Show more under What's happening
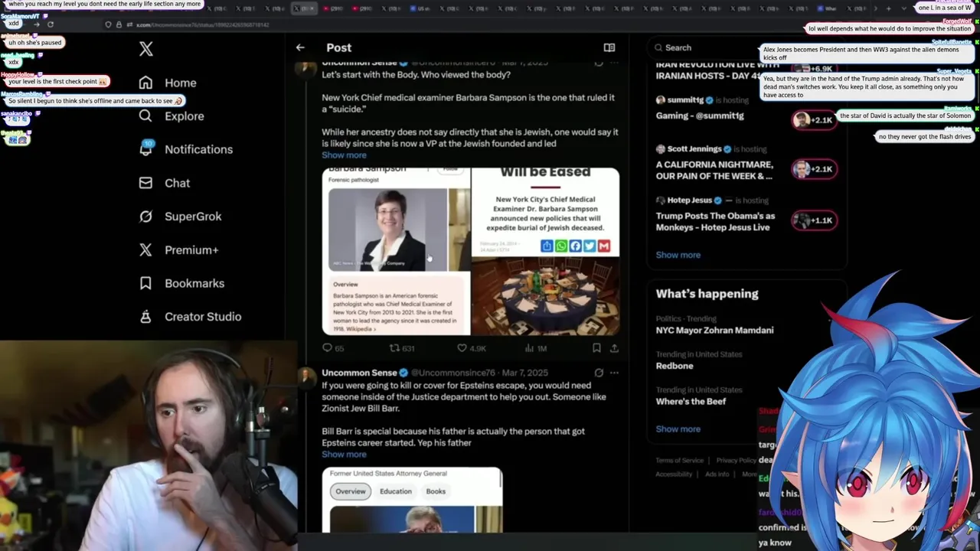The height and width of the screenshot is (551, 980). tap(678, 429)
